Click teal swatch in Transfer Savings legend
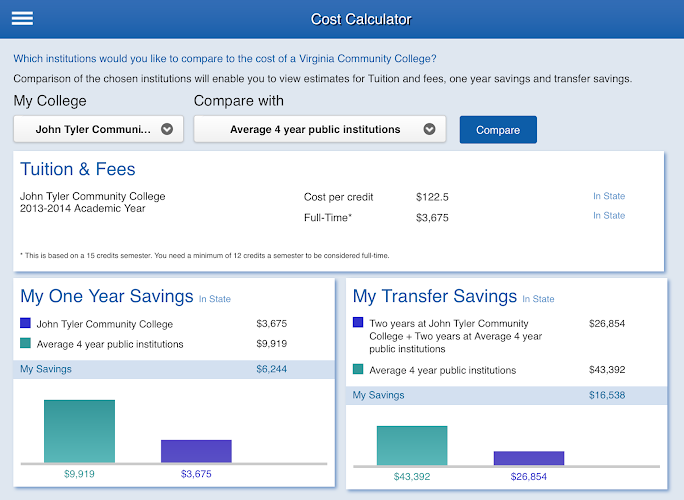This screenshot has height=500, width=684. [x=358, y=370]
